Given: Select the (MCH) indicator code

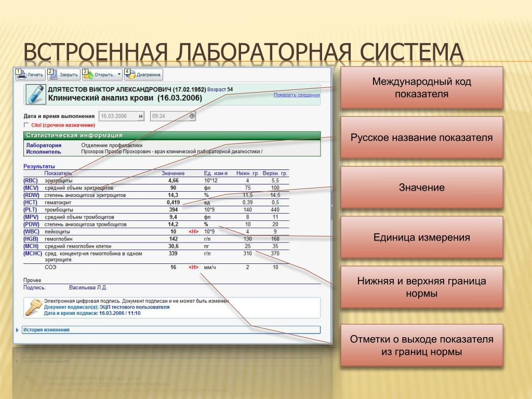Looking at the screenshot, I should 31,246.
